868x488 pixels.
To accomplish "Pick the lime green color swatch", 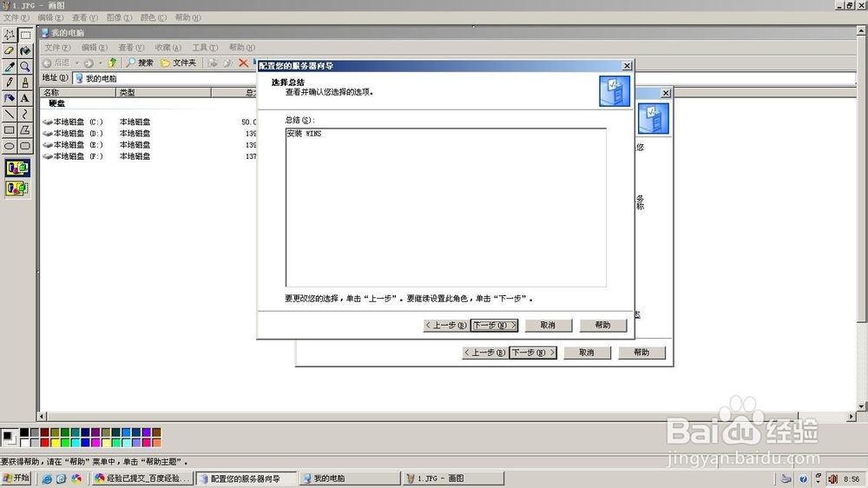I will [x=65, y=443].
